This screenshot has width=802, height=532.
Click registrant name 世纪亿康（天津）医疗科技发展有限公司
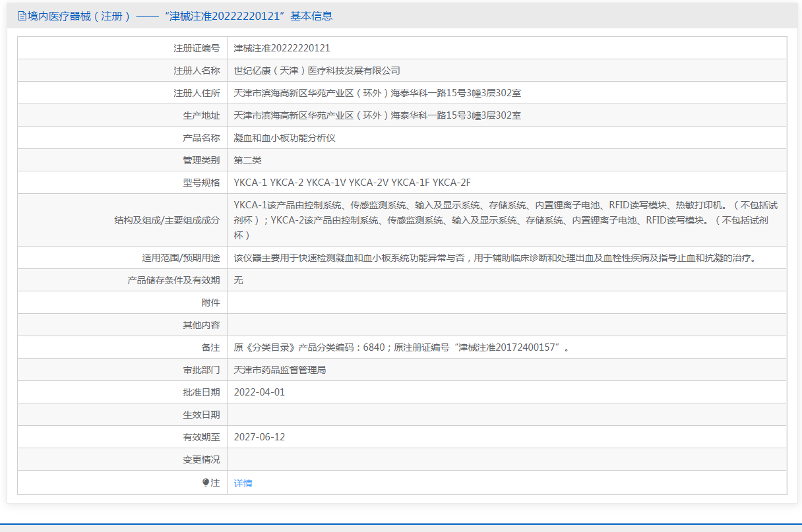tap(317, 71)
